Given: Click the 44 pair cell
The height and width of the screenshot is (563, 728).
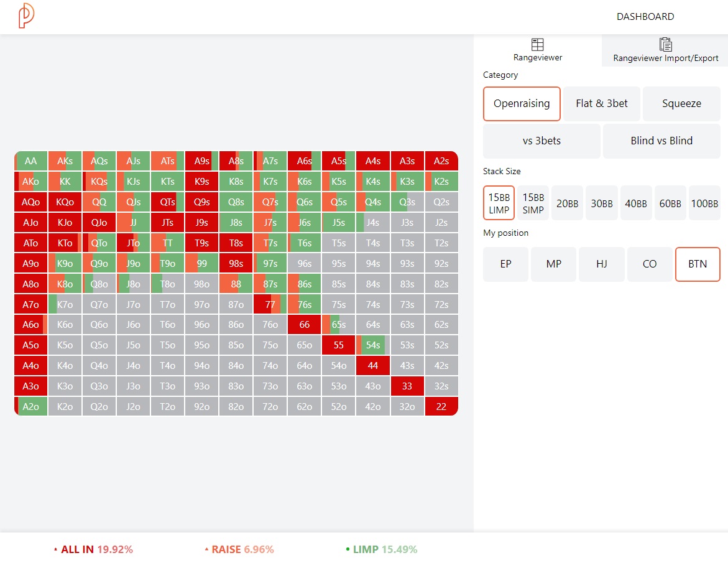Looking at the screenshot, I should pos(373,366).
